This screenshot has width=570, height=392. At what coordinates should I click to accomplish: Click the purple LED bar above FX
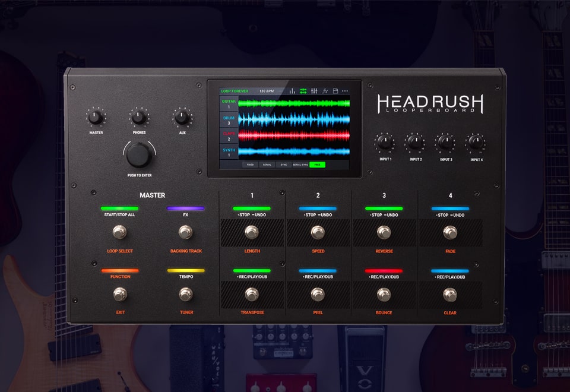(x=185, y=208)
